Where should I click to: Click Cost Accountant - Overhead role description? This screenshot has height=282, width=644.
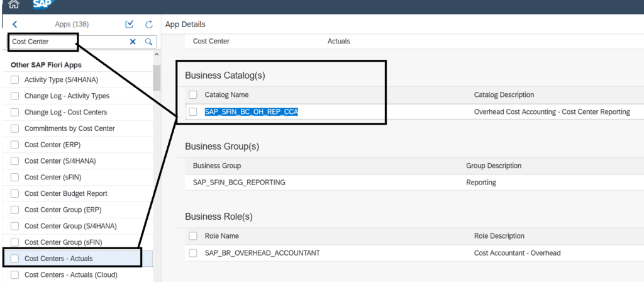click(517, 253)
